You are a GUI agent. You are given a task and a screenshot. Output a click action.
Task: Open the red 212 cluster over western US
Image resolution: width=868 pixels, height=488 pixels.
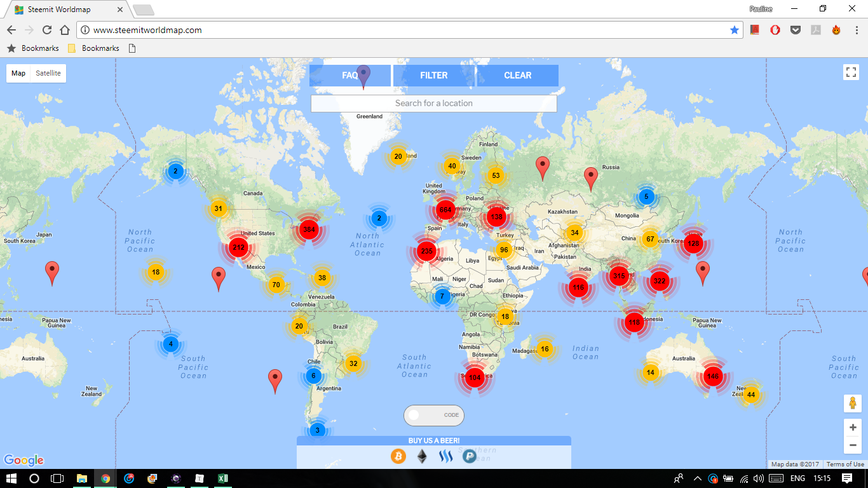pyautogui.click(x=238, y=247)
